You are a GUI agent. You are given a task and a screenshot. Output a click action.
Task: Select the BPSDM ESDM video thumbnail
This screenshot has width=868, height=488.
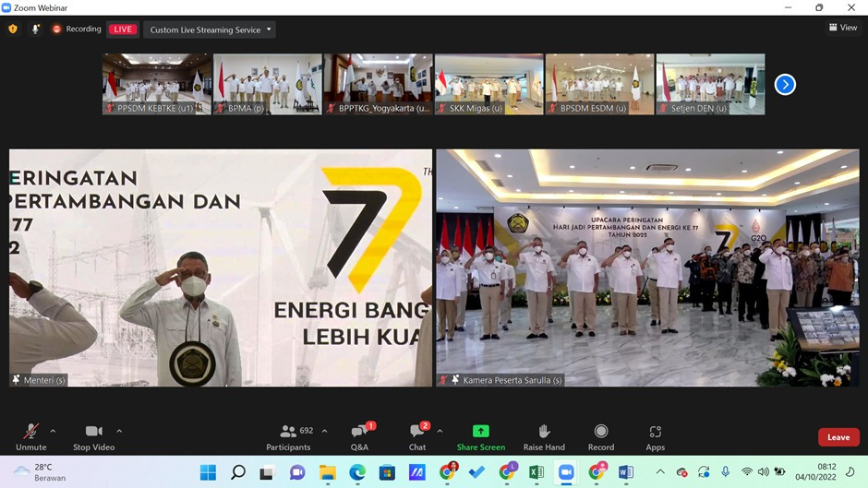click(x=599, y=84)
